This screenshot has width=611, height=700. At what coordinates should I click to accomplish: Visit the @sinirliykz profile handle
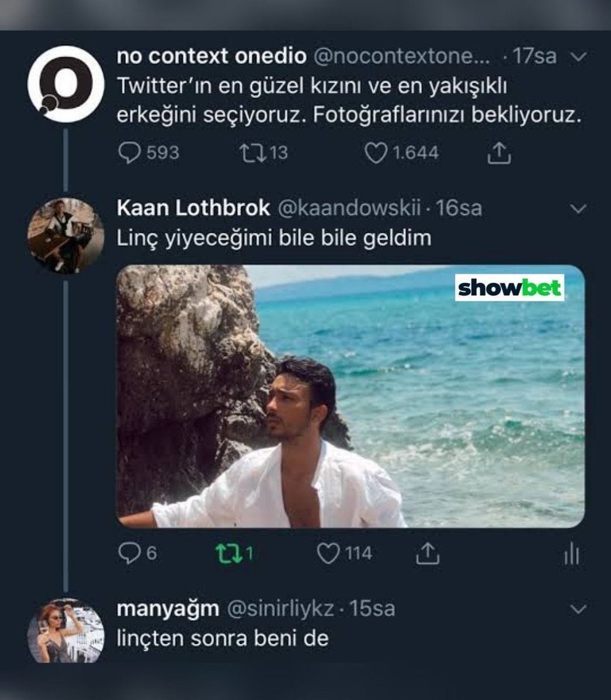click(280, 609)
